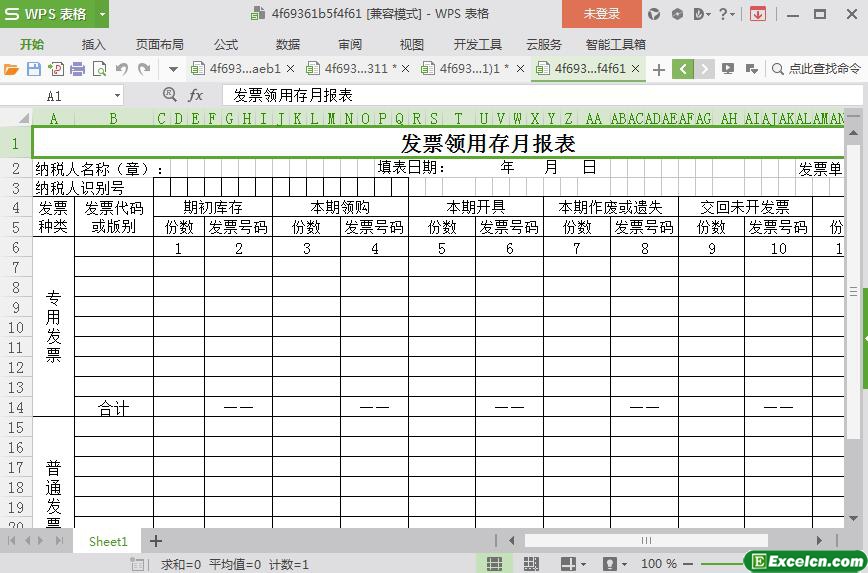Go to first sheet navigation arrow
Screen dimensions: 868x573
[11, 541]
